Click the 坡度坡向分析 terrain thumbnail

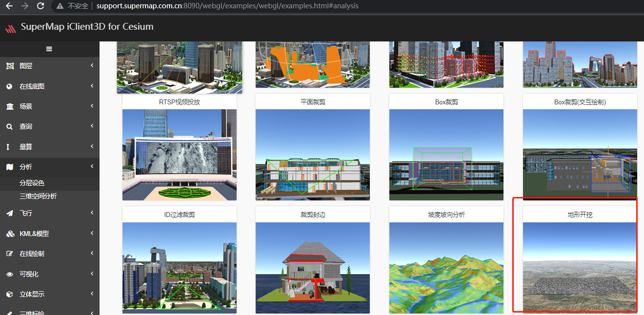point(446,268)
